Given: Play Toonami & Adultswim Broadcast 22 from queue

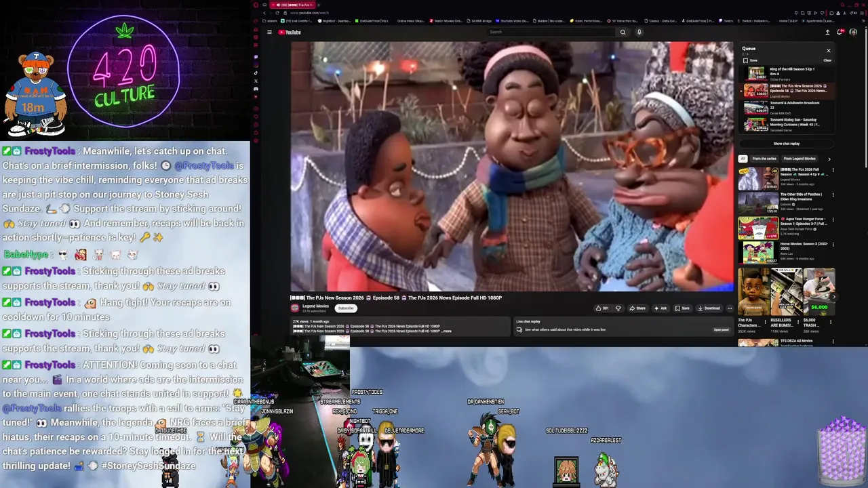Looking at the screenshot, I should tap(787, 108).
